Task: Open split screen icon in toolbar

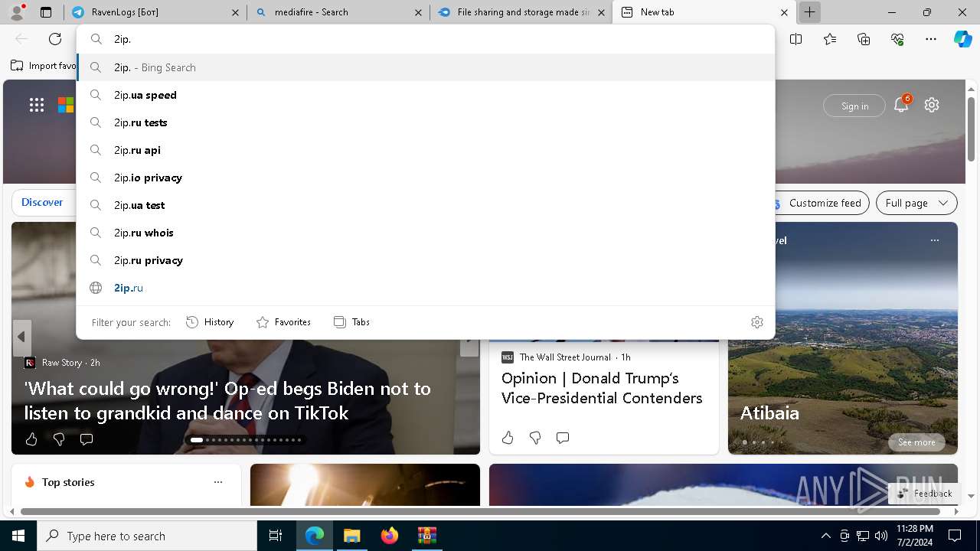Action: point(795,39)
